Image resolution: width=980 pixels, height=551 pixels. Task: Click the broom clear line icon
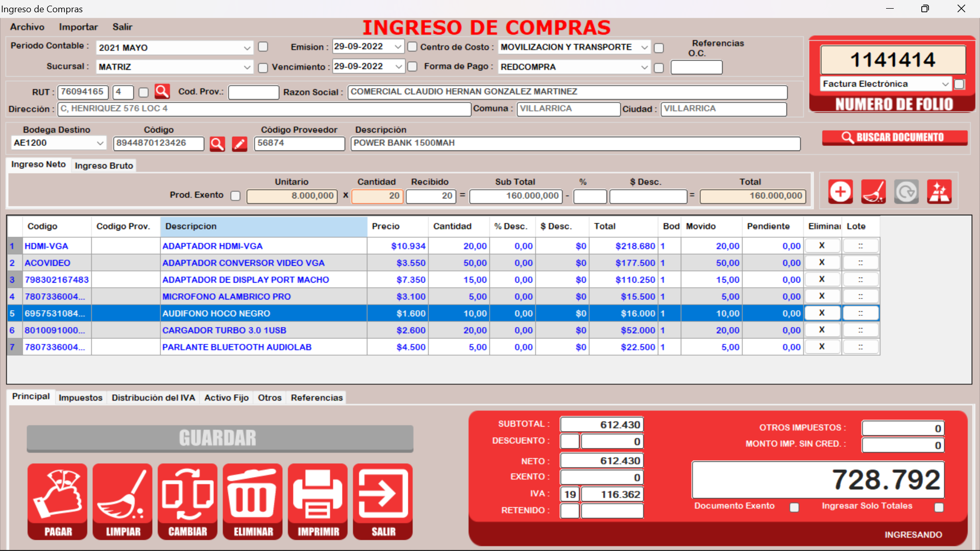click(873, 192)
